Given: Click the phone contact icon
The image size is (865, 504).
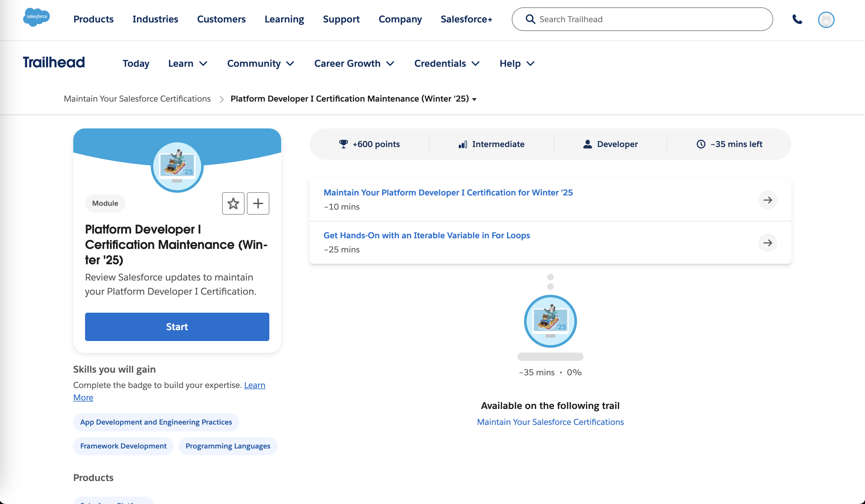Looking at the screenshot, I should click(x=797, y=19).
